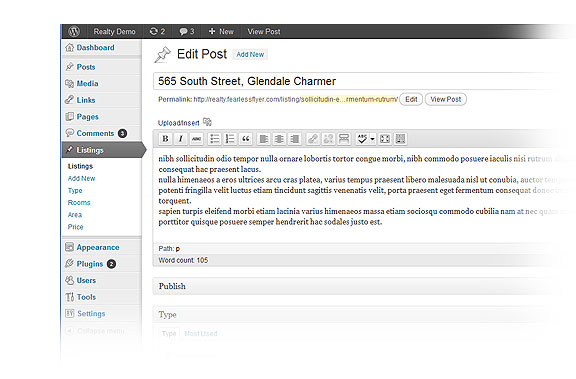Show the kitchen sink toolbar row
Image resolution: width=576 pixels, height=379 pixels.
tap(400, 139)
